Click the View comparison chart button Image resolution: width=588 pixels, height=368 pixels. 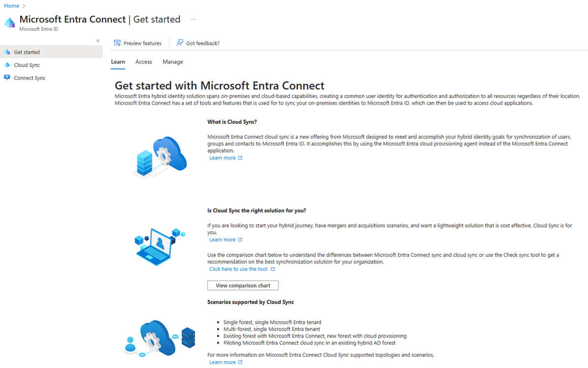click(243, 286)
